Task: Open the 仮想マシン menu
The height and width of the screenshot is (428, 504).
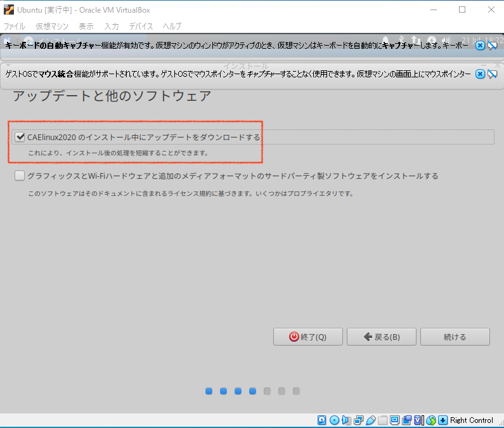Action: pyautogui.click(x=52, y=26)
